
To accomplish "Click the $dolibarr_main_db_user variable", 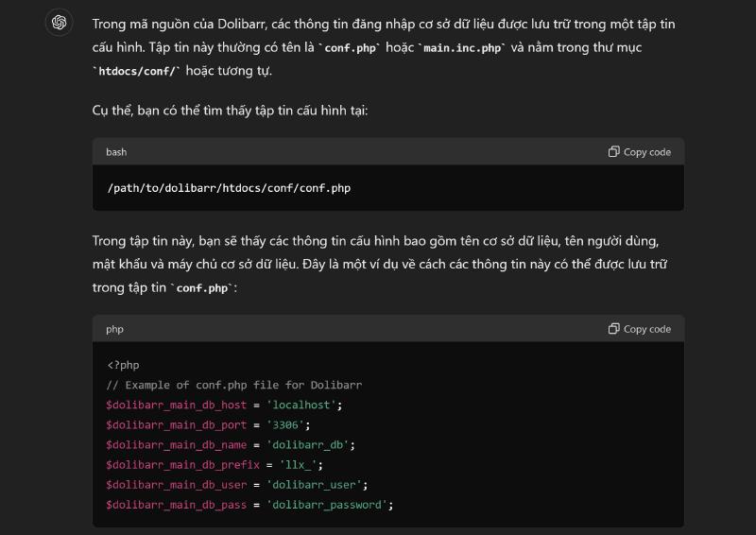I will 176,485.
